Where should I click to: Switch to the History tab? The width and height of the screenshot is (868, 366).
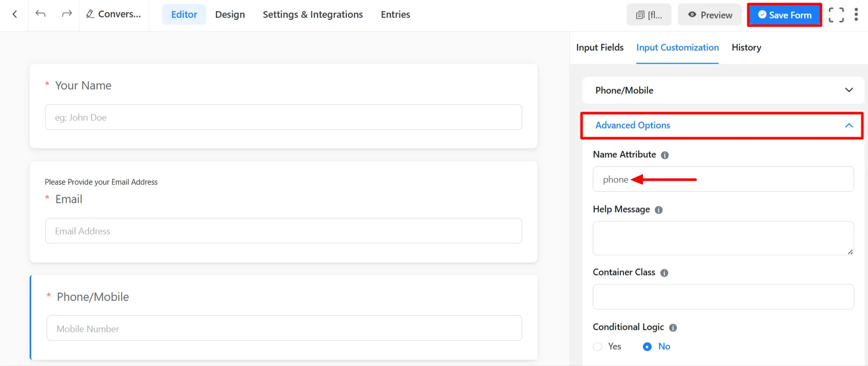point(746,48)
